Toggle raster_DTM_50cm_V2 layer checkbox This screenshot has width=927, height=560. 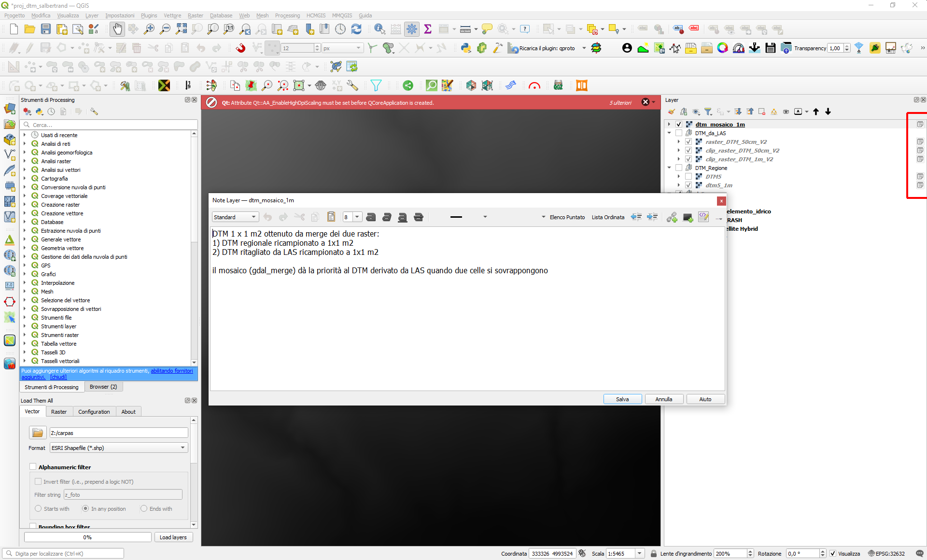[x=688, y=141]
